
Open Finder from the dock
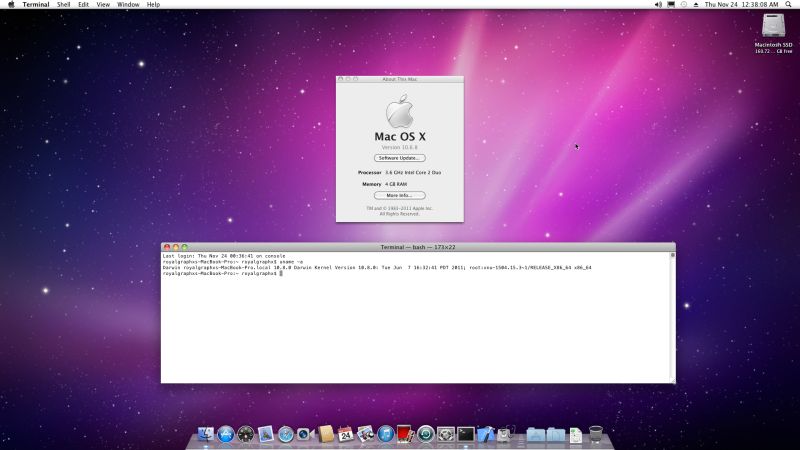[206, 434]
